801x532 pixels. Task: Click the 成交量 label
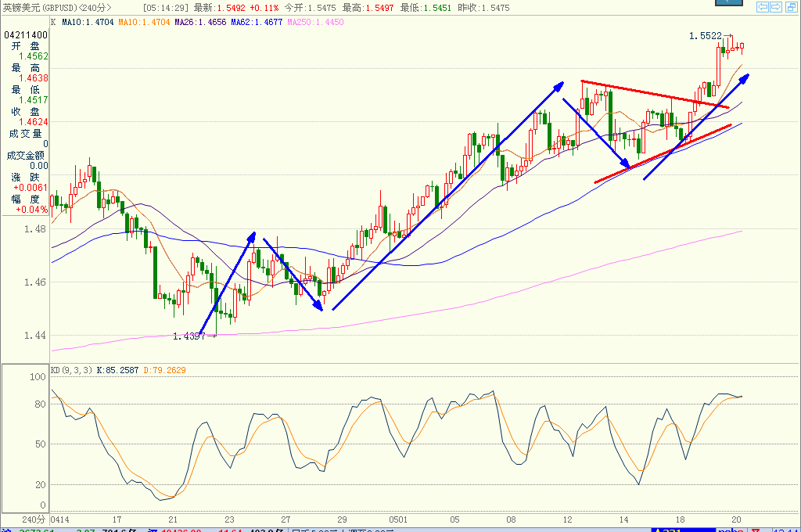coord(25,133)
